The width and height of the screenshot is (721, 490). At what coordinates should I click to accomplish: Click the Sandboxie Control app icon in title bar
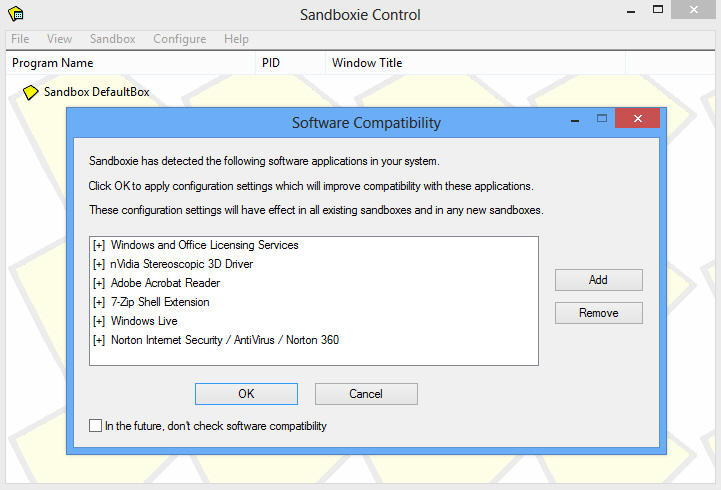pos(16,14)
